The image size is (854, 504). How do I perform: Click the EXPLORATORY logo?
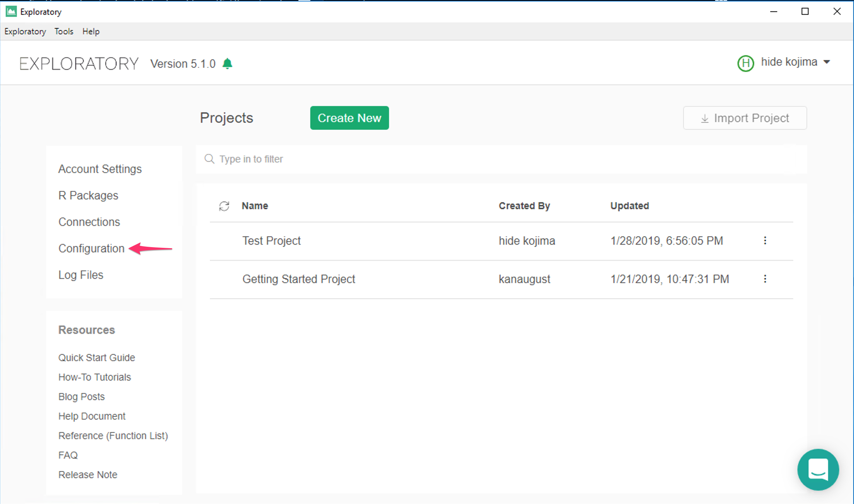79,64
